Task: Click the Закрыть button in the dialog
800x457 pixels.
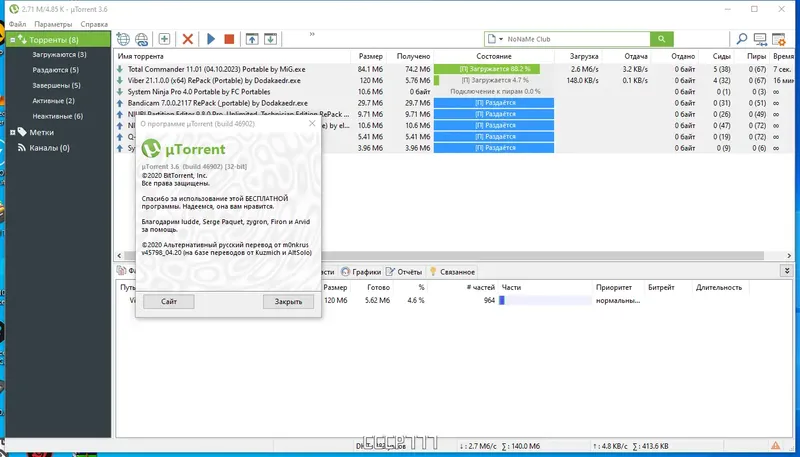Action: [288, 301]
